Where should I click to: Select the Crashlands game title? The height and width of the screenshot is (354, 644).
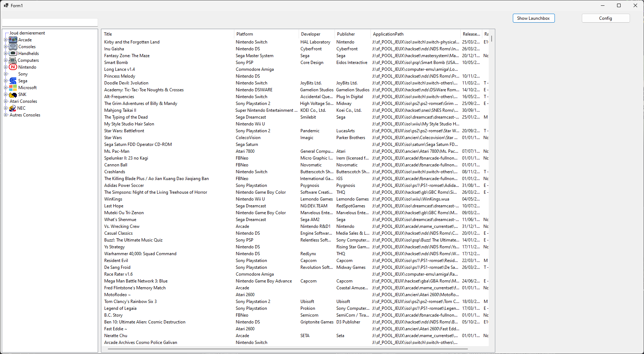coord(115,172)
